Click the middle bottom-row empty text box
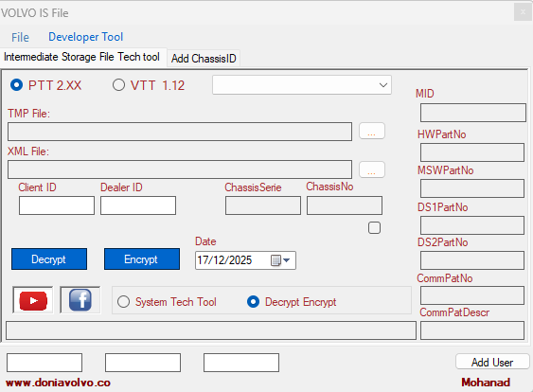Viewport: 533px width, 392px height. [x=143, y=363]
